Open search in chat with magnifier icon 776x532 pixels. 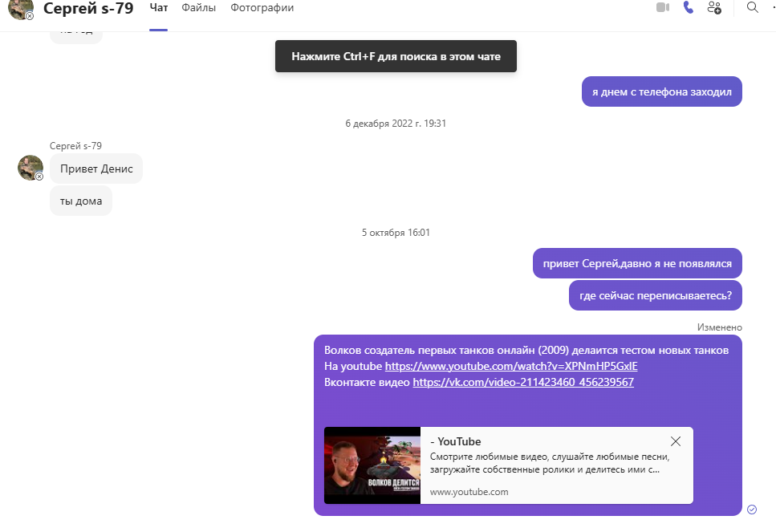point(752,7)
